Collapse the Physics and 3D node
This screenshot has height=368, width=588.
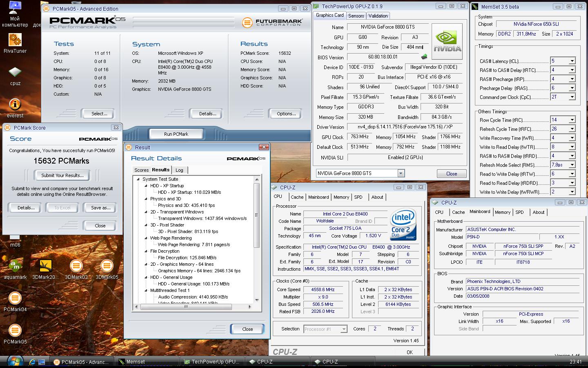[146, 199]
